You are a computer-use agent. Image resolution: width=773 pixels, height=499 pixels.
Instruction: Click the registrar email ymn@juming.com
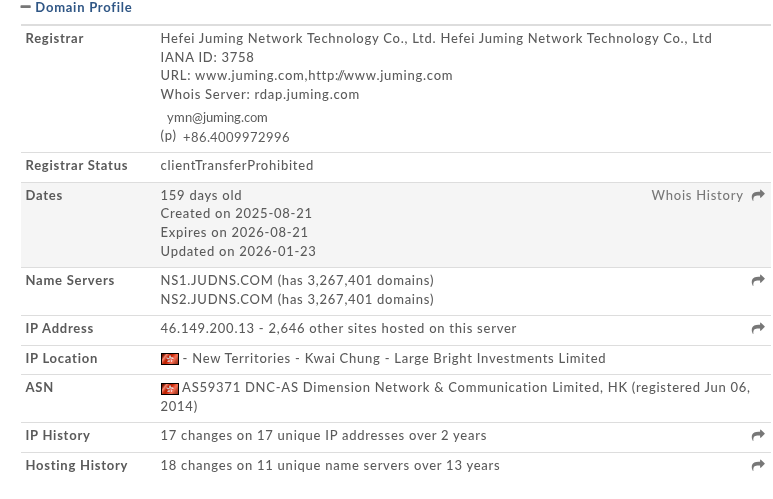(217, 117)
